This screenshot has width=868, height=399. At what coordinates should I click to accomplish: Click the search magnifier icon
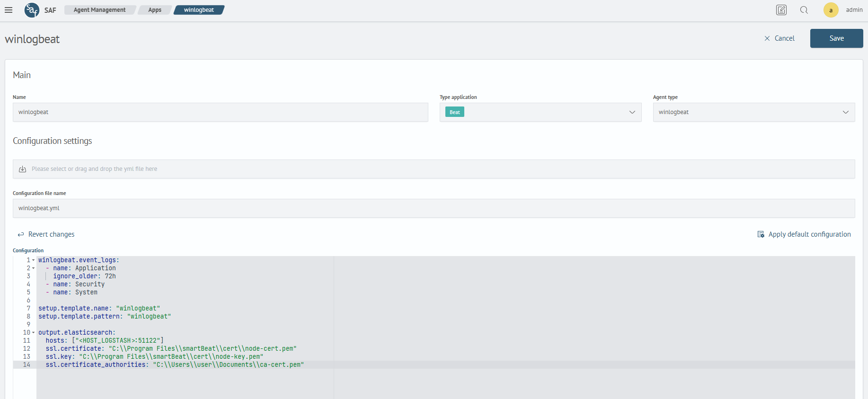[804, 10]
